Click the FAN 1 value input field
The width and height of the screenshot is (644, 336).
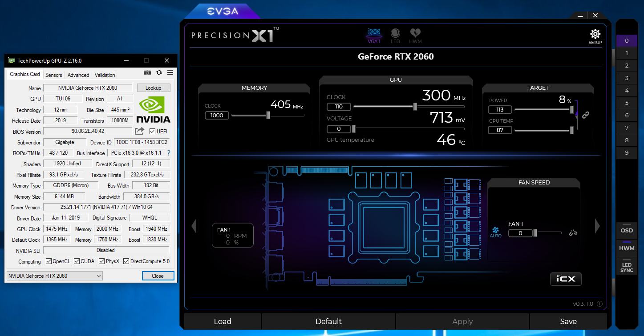tap(520, 233)
